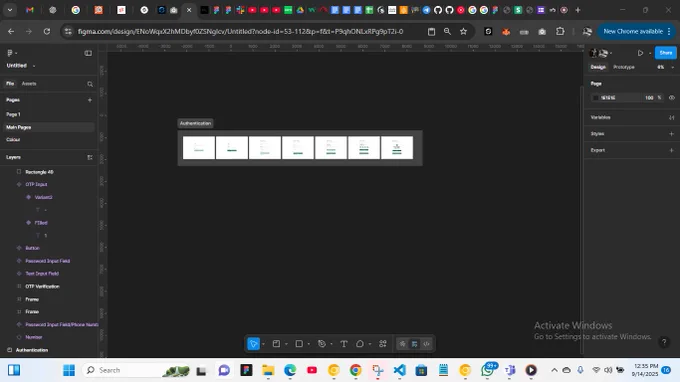Viewport: 680px width, 382px height.
Task: Select the Pen tool
Action: [x=322, y=344]
